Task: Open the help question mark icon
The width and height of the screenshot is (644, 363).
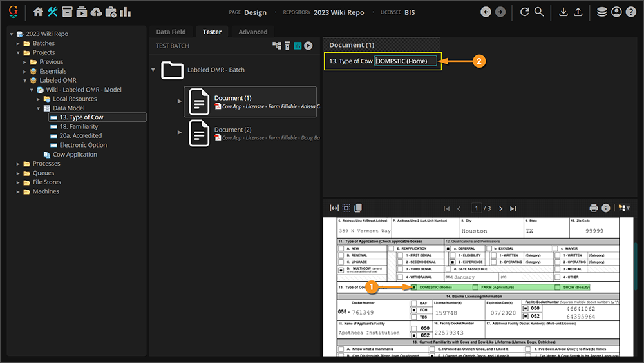Action: point(630,12)
